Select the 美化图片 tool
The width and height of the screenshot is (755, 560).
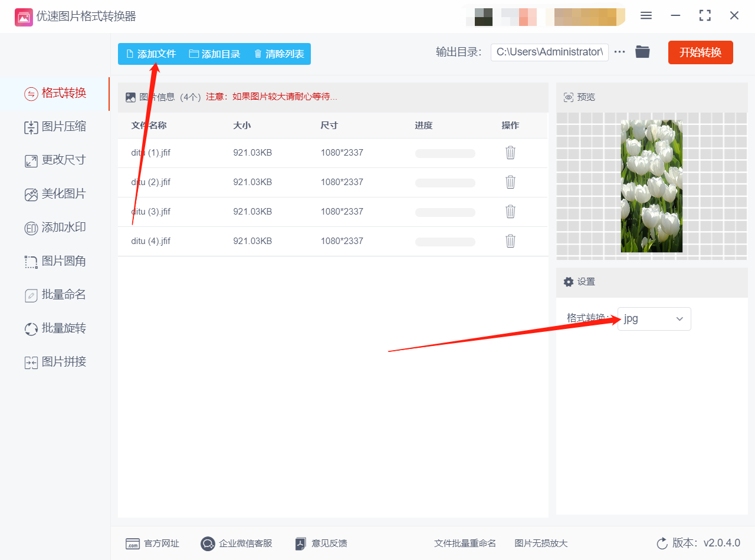coord(54,194)
